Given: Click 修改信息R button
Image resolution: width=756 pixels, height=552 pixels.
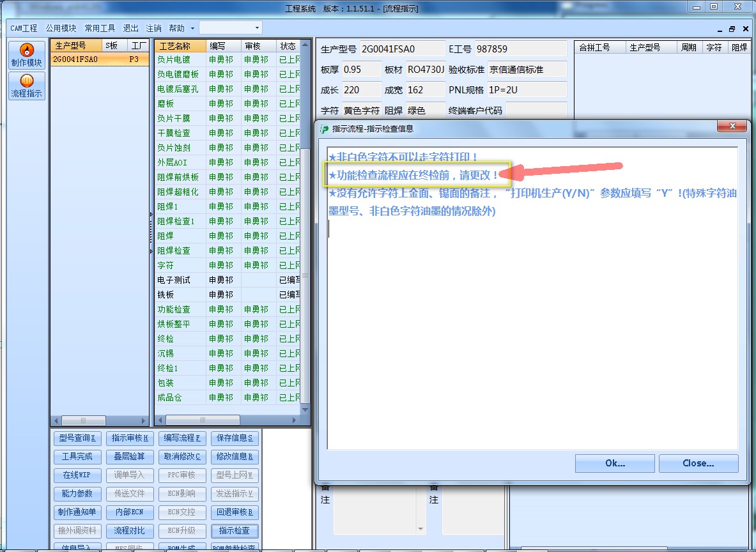Looking at the screenshot, I should click(235, 456).
